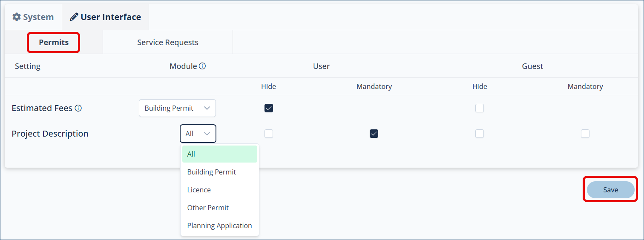
Task: Open the Building Permit module dropdown
Action: pos(177,108)
